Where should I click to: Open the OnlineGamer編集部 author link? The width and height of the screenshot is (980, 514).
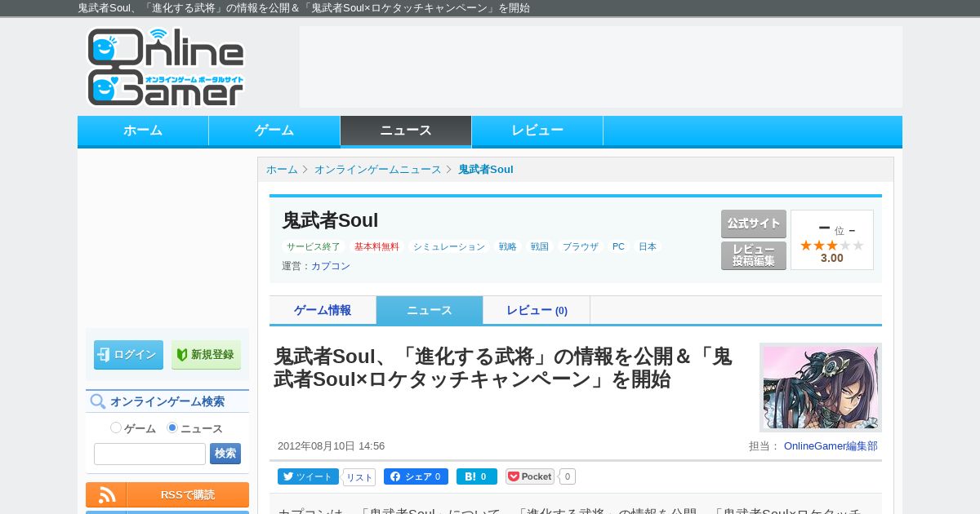point(831,446)
